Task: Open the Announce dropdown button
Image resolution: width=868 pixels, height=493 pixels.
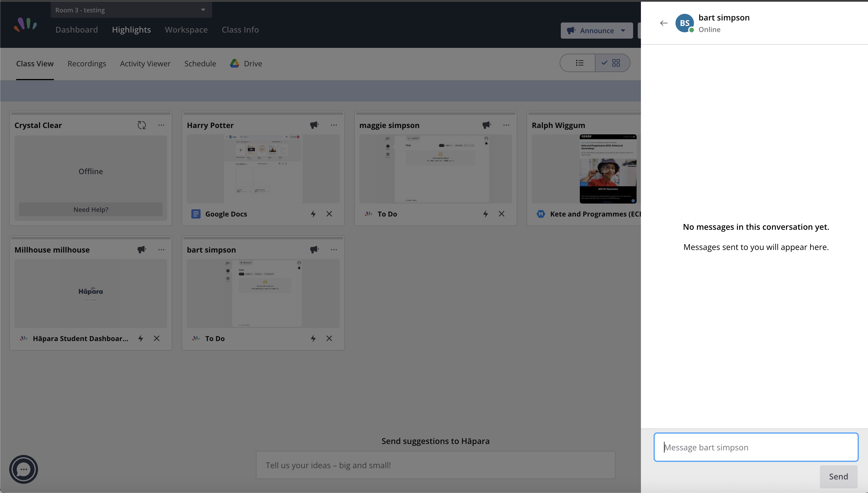Action: 597,31
